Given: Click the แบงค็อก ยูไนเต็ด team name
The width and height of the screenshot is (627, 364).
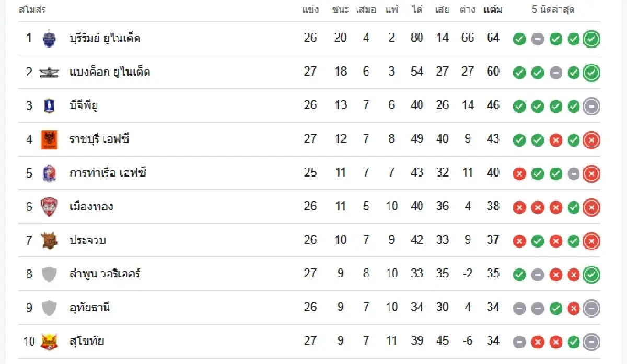Looking at the screenshot, I should pos(110,72).
